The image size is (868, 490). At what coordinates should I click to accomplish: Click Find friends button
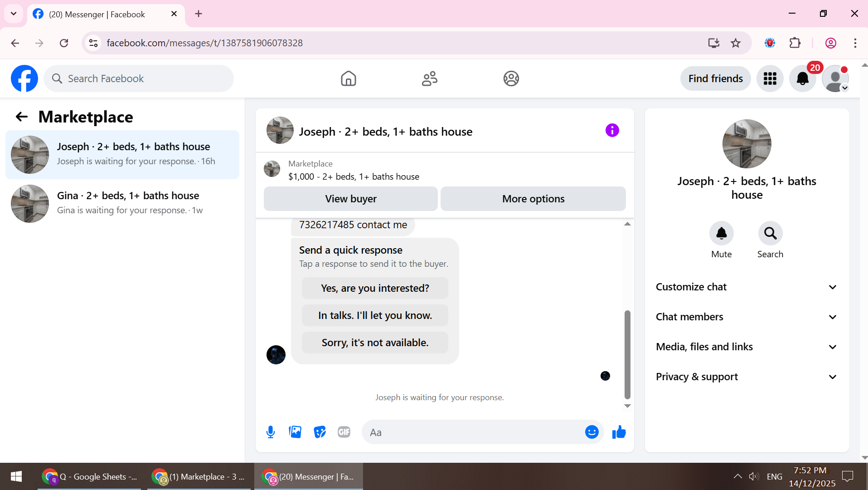tap(715, 78)
